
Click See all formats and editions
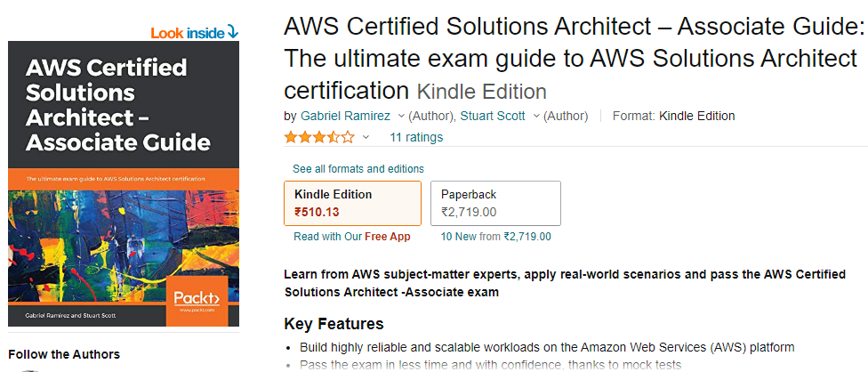pos(358,169)
